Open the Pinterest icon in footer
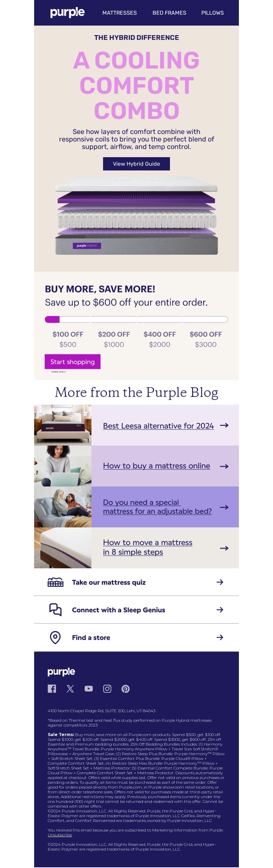Image resolution: width=273 pixels, height=868 pixels. [126, 689]
